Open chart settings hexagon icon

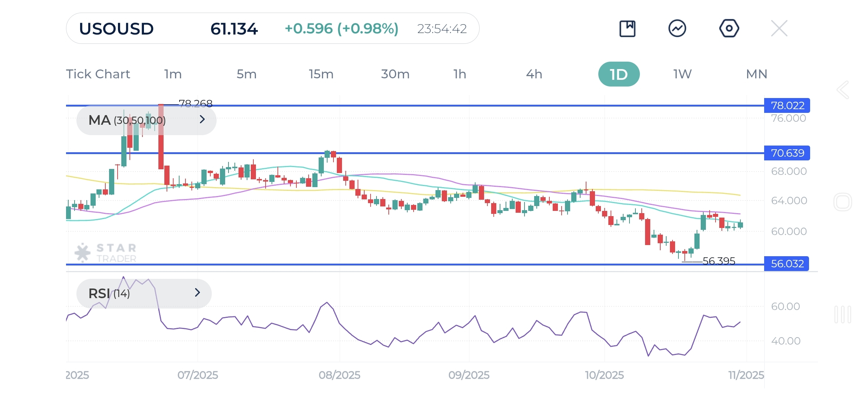[729, 29]
